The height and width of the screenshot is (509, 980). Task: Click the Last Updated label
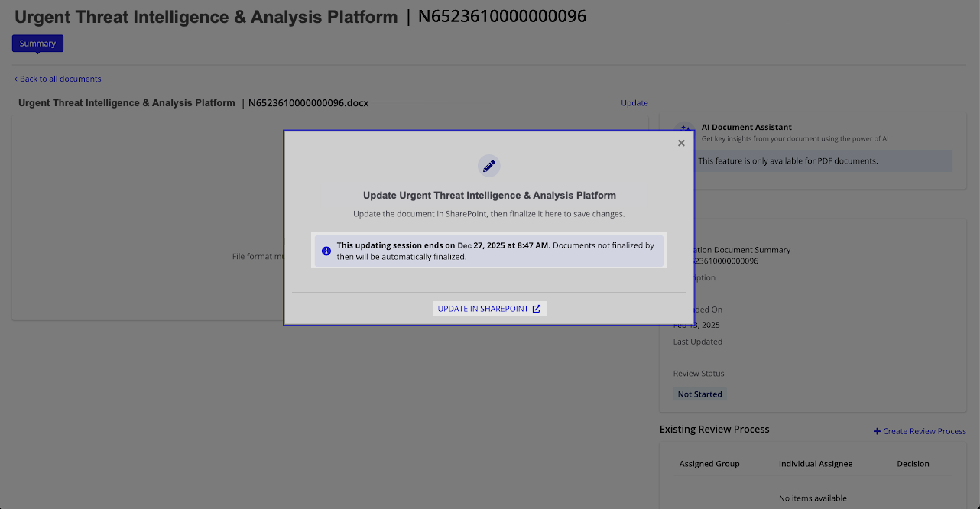pyautogui.click(x=698, y=342)
